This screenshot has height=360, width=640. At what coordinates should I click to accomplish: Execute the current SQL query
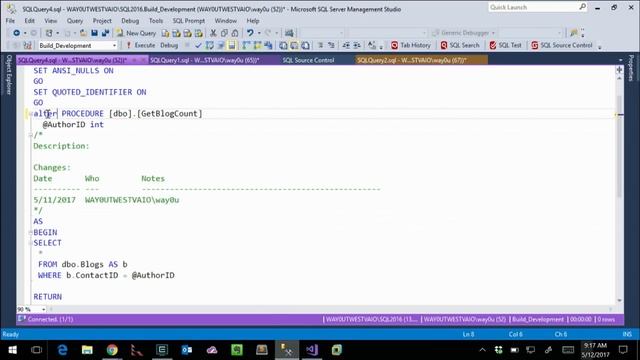pos(140,45)
